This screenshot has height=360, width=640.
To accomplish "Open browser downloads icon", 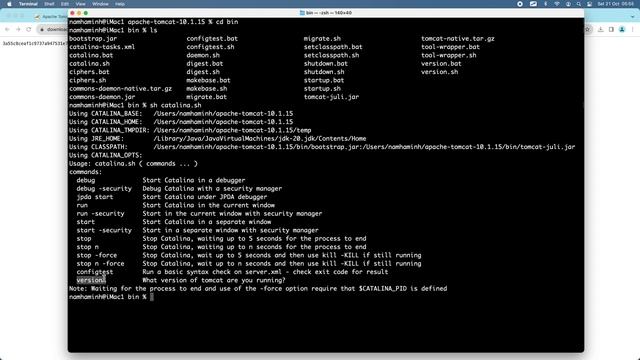I will coord(600,29).
